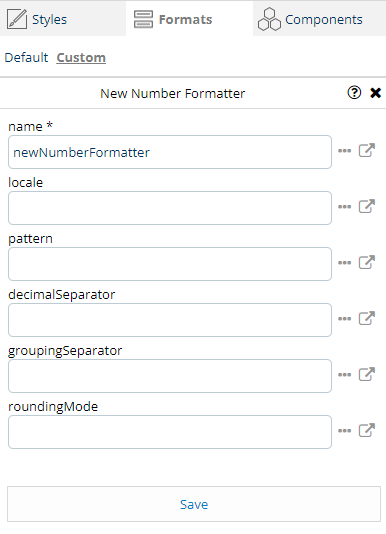Focus the pattern input field
The width and height of the screenshot is (386, 534).
click(170, 264)
